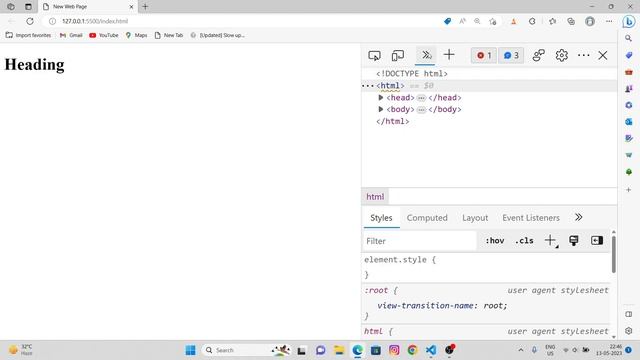Toggle the .cls class editor

pos(524,241)
